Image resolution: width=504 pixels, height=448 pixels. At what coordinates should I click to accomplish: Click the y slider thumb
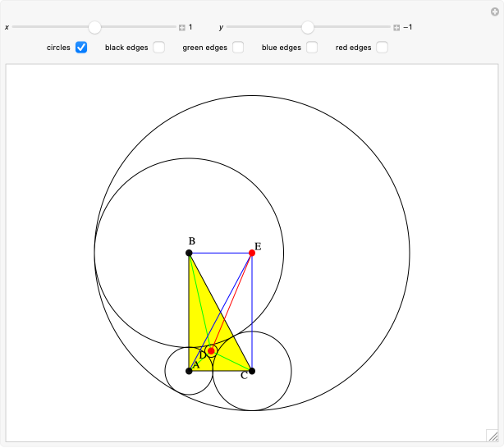308,27
